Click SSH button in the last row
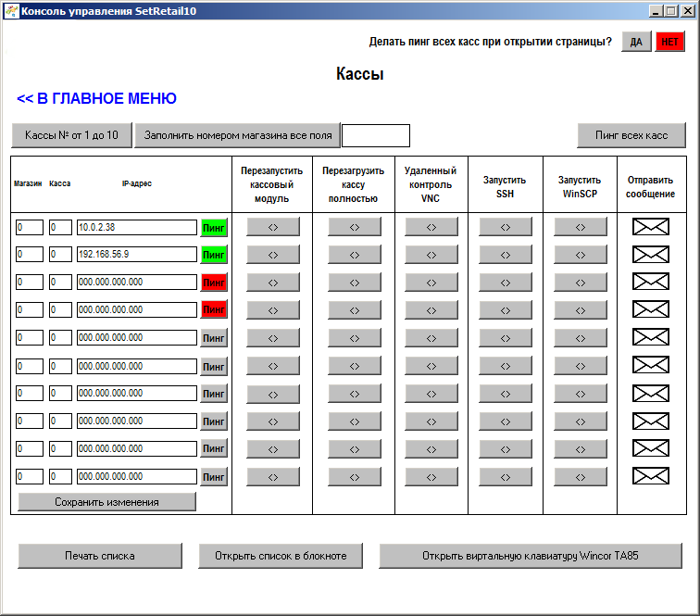The width and height of the screenshot is (700, 616). point(506,477)
